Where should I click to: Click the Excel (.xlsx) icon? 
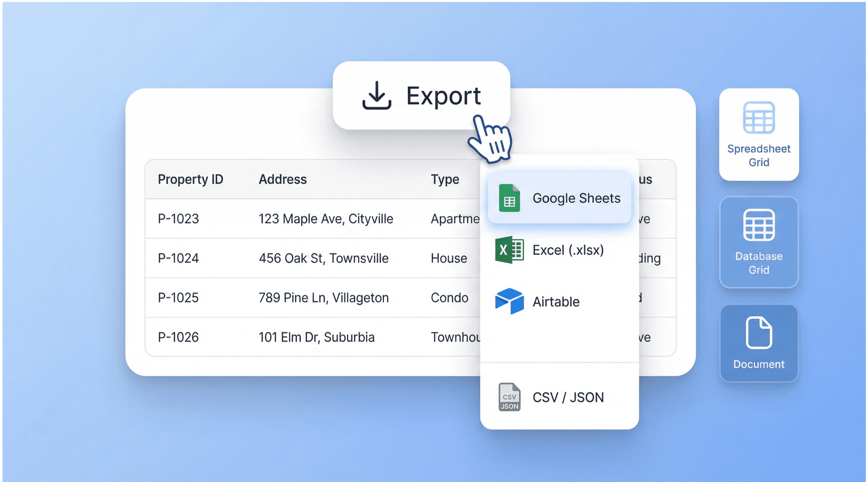point(510,250)
